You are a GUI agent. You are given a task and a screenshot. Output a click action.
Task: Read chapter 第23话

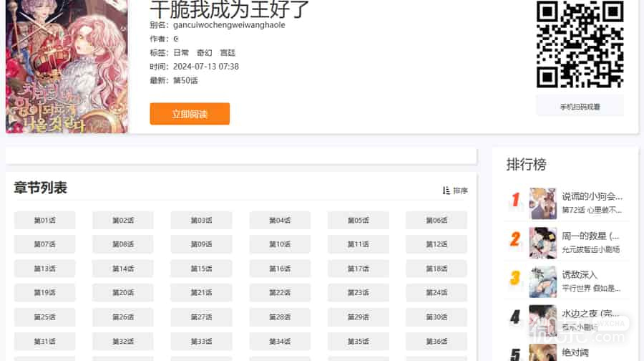pyautogui.click(x=358, y=293)
